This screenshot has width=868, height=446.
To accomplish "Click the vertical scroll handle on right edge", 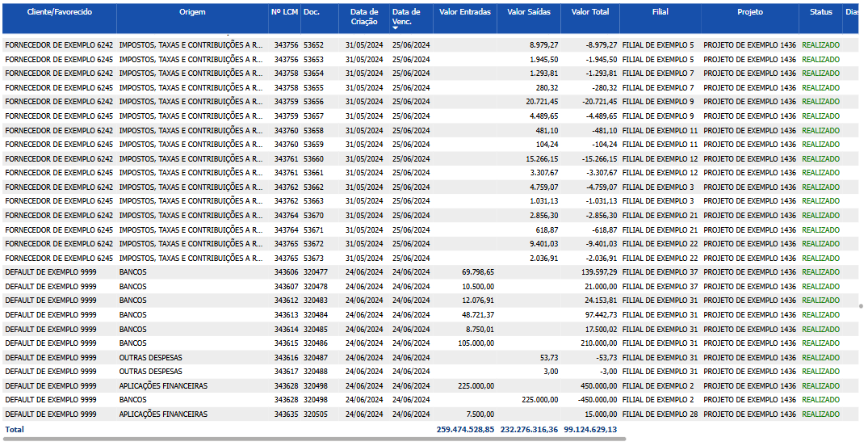I will [861, 306].
